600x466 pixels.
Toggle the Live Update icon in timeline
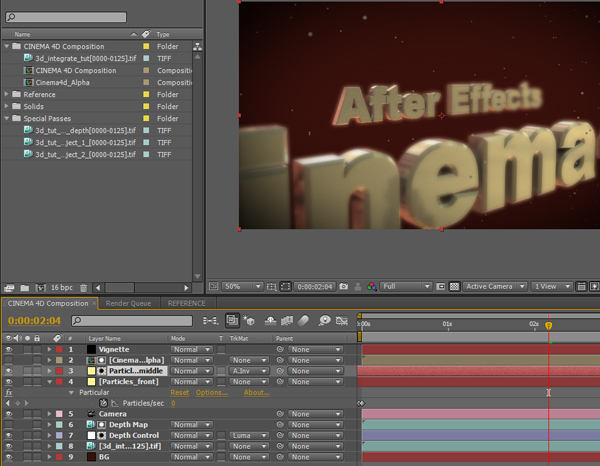tap(232, 320)
